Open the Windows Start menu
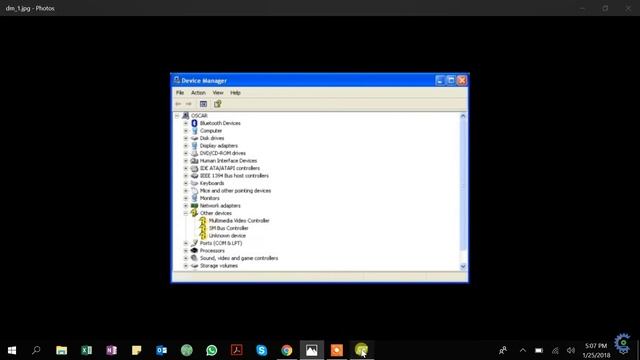This screenshot has height=360, width=640. click(12, 350)
